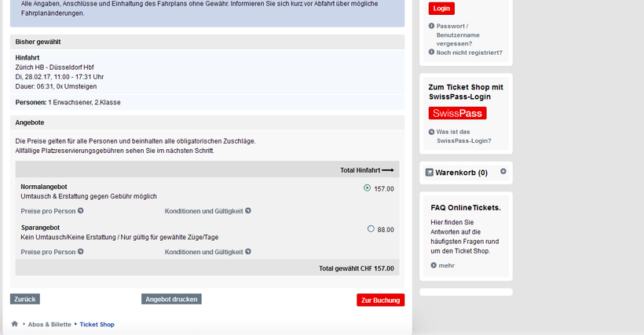644x335 pixels.
Task: Click the shopping cart icon beside Warenkorb
Action: click(x=430, y=173)
